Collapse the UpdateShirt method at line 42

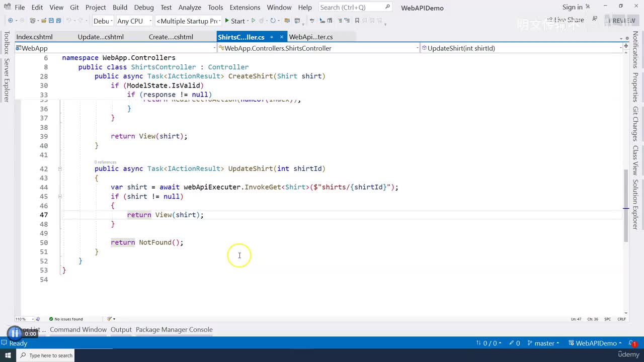point(59,169)
